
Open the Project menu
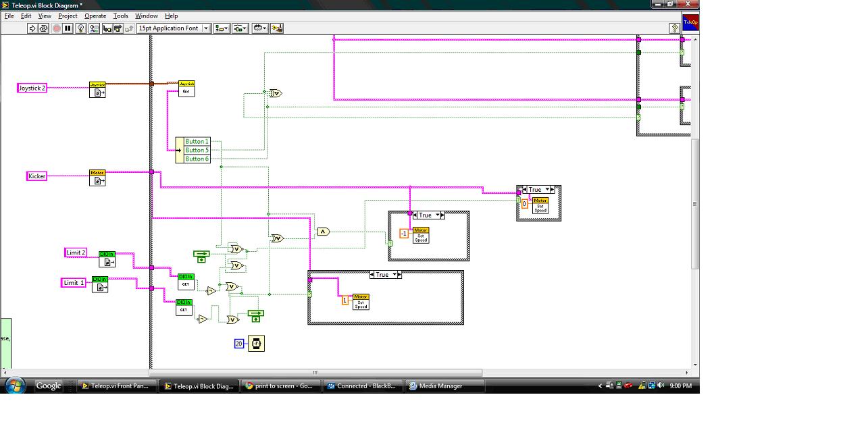(x=67, y=16)
